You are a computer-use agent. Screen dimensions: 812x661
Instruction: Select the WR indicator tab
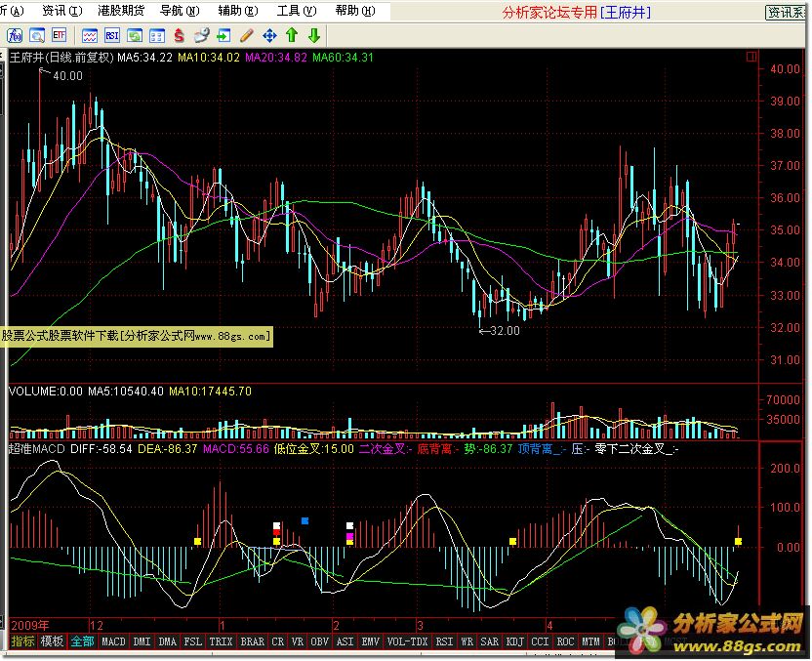[467, 641]
